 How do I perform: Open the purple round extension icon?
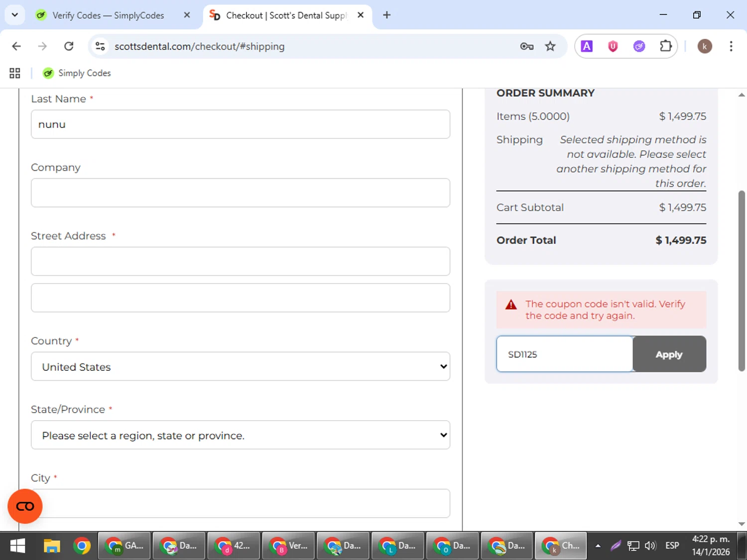(639, 46)
